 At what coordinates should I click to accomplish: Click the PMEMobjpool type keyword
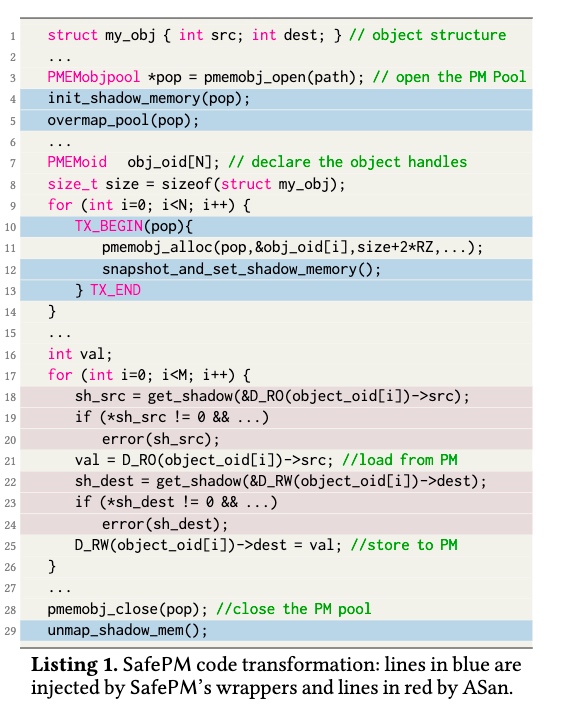[x=94, y=77]
